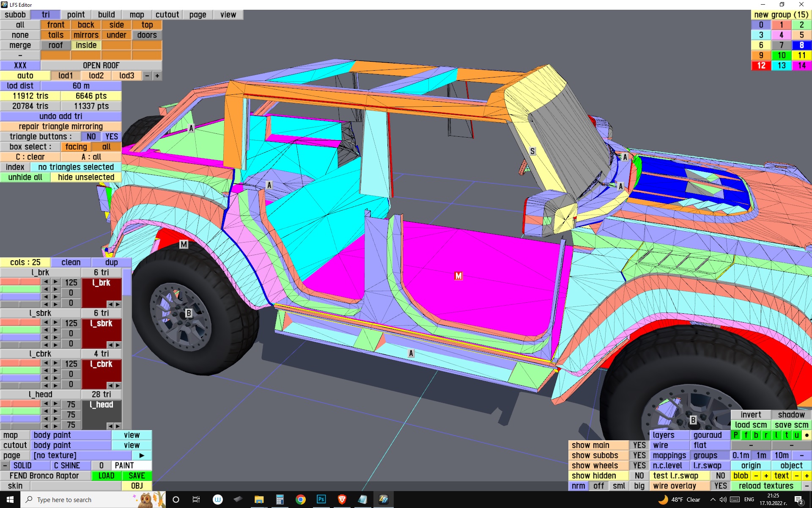Viewport: 812px width, 508px height.
Task: Click the yellow dot button beside u
Action: pos(807,435)
